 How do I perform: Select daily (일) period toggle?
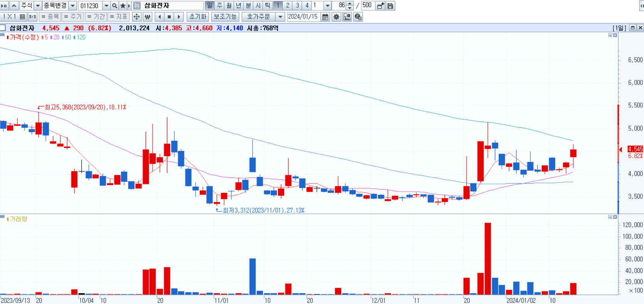209,6
